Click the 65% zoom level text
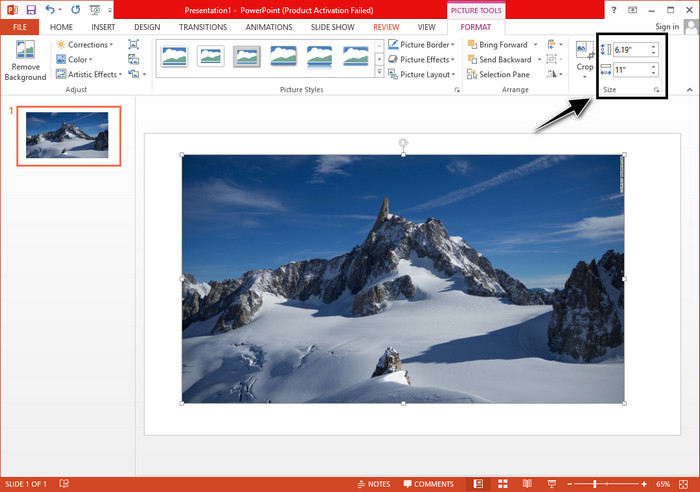Viewport: 700px width, 492px height. (663, 484)
